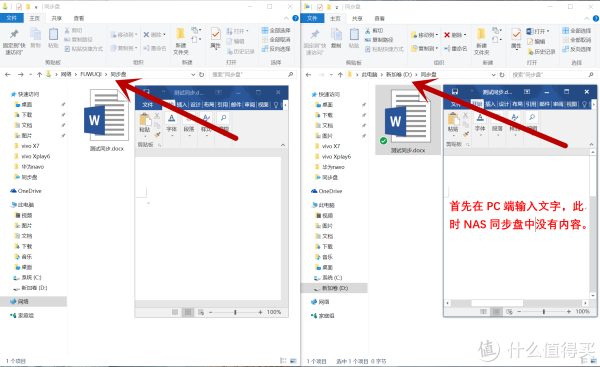Click the zoom slider handle in the right Word window
This screenshot has width=600, height=367.
[543, 312]
